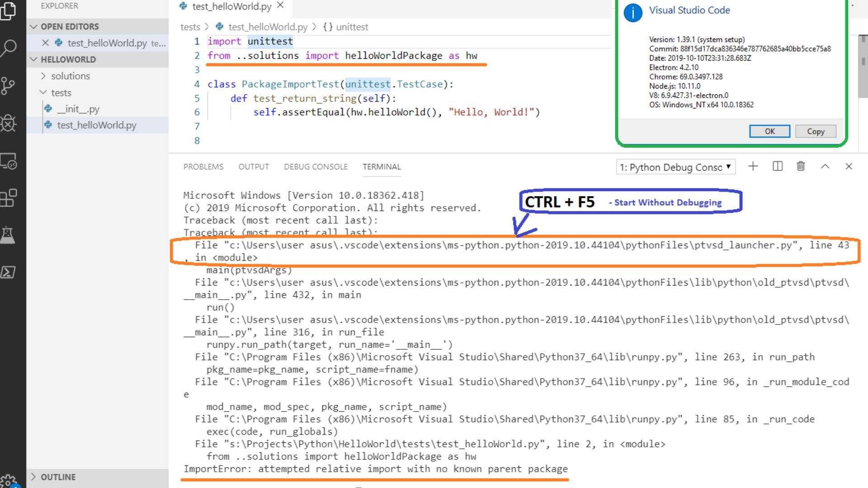Expand the solutions folder
The width and height of the screenshot is (868, 488).
pyautogui.click(x=70, y=76)
